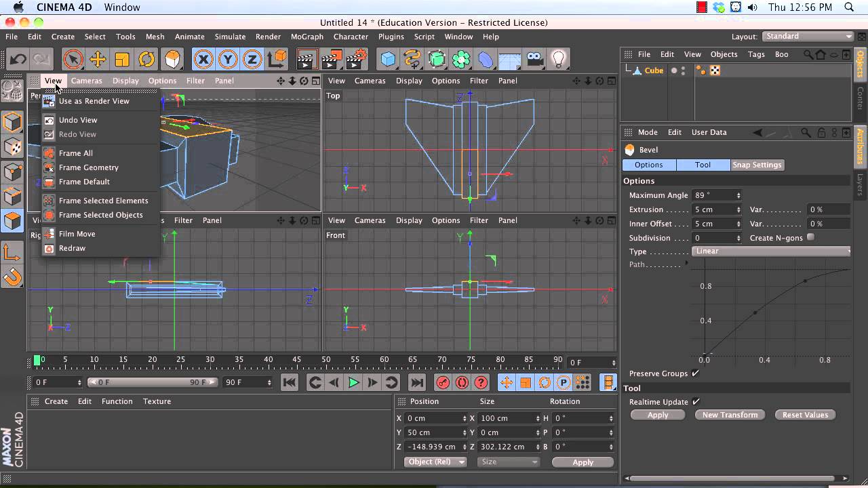Choose Frame Geometry menu entry
This screenshot has height=488, width=868.
point(89,167)
